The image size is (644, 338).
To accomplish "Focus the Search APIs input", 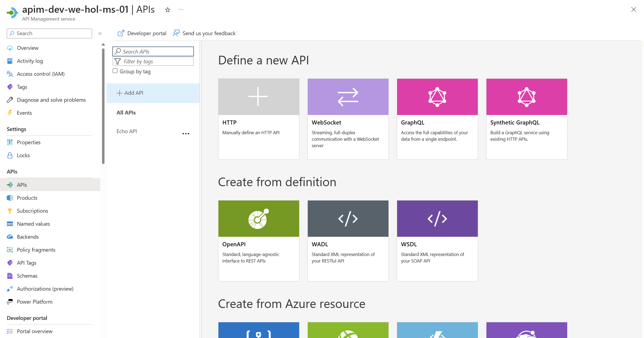I will point(153,51).
